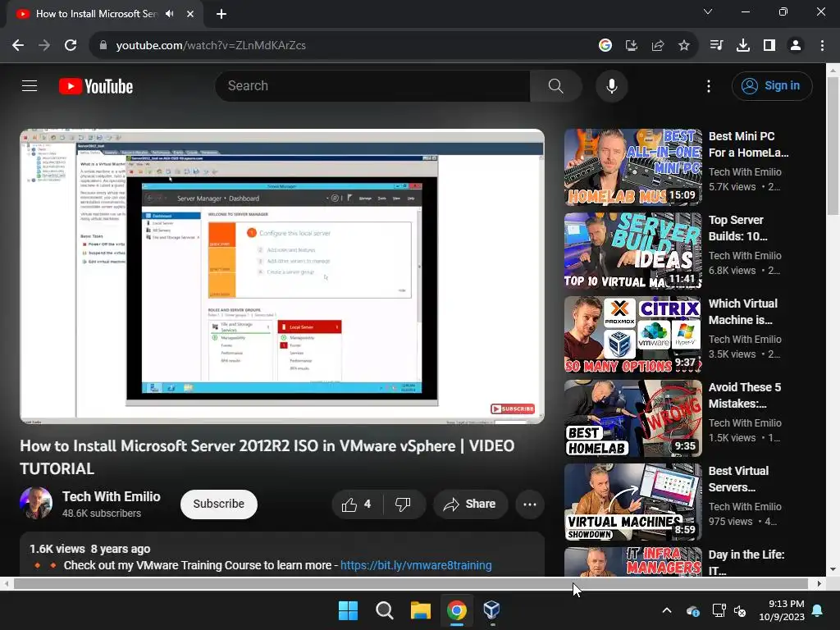View site info via lock icon
The width and height of the screenshot is (840, 630).
(x=103, y=46)
